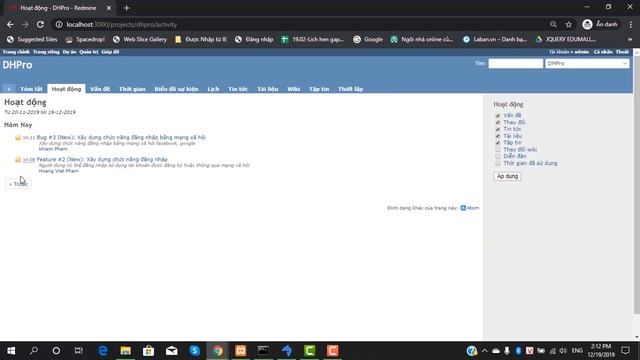The image size is (640, 360).
Task: Show more bookmarks with the chevron
Action: click(x=630, y=39)
